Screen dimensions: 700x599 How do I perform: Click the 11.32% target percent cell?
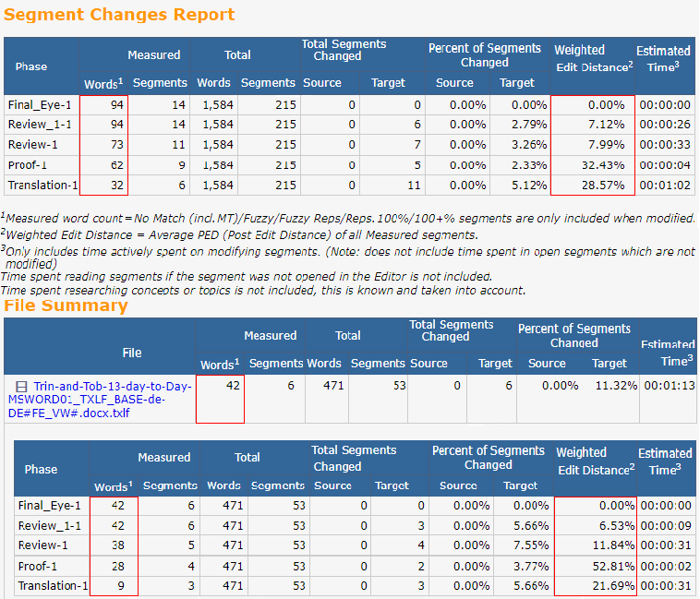click(614, 387)
